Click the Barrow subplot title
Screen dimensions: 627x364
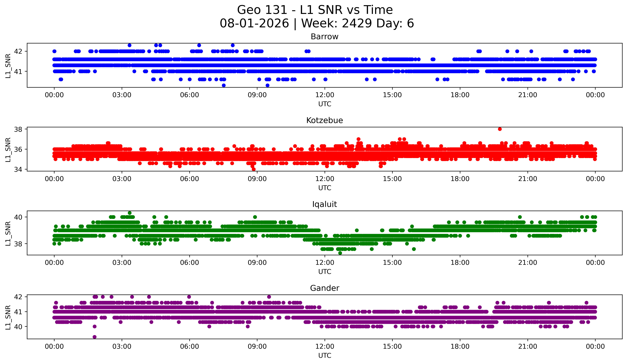click(324, 37)
